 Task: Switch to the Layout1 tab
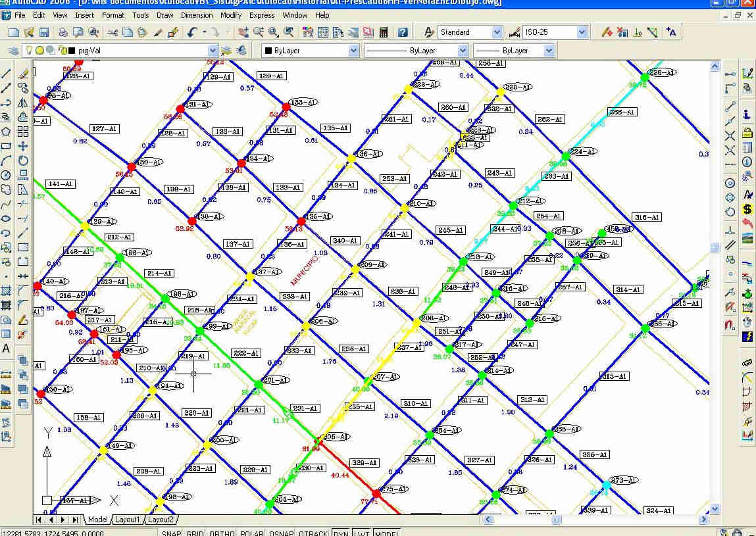pos(128,520)
